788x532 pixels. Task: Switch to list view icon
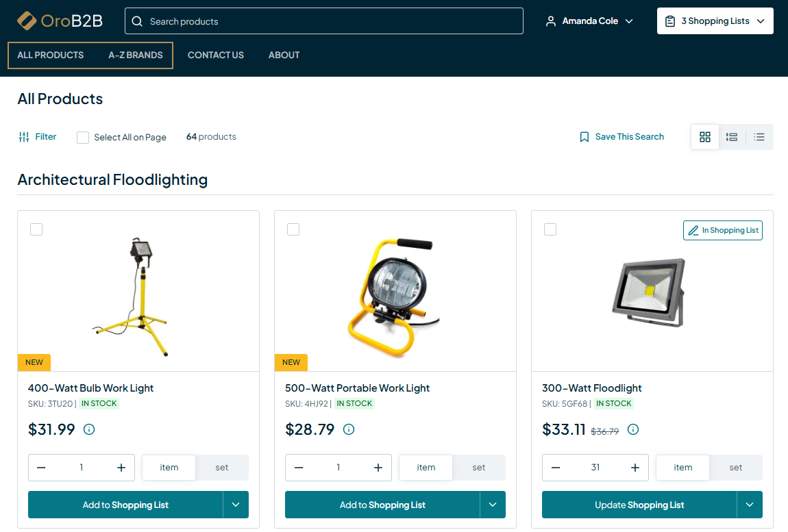click(732, 137)
